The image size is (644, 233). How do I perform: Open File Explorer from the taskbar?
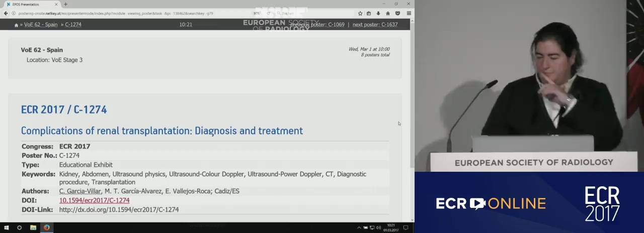tap(33, 227)
